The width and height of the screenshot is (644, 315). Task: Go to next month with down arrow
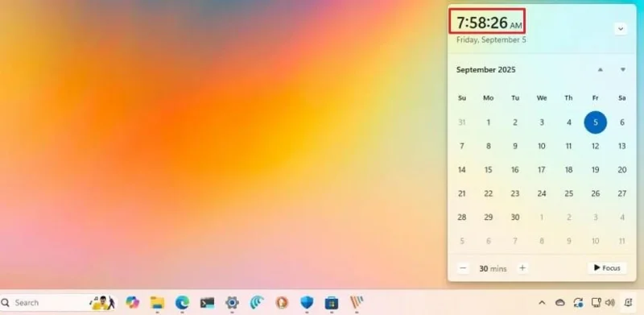click(622, 69)
